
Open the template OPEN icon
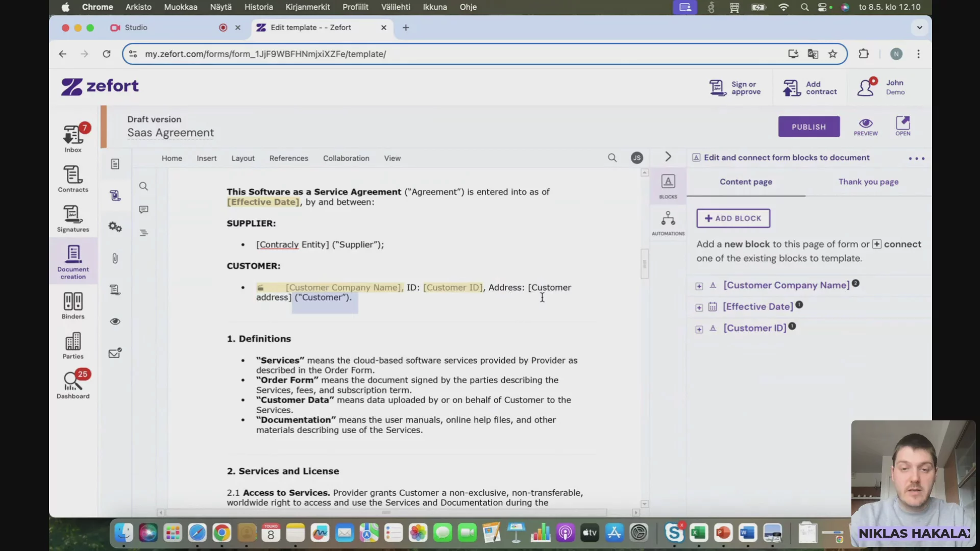point(902,126)
